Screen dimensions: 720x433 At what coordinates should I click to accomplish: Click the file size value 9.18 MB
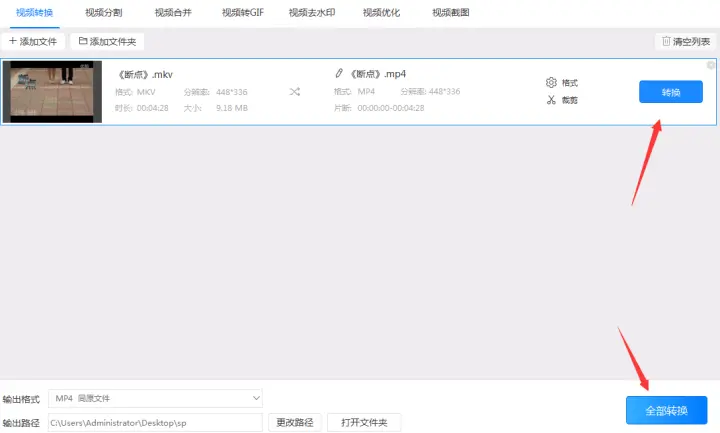point(232,108)
